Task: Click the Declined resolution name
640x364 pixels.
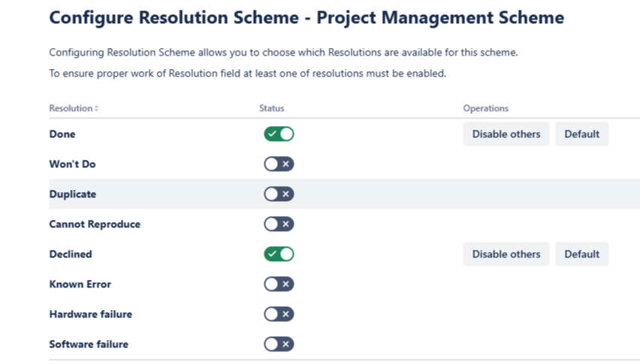Action: pos(71,254)
